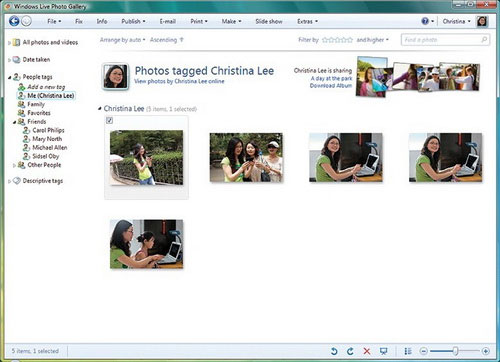The height and width of the screenshot is (362, 500).
Task: Expand the Other People group
Action: click(14, 165)
